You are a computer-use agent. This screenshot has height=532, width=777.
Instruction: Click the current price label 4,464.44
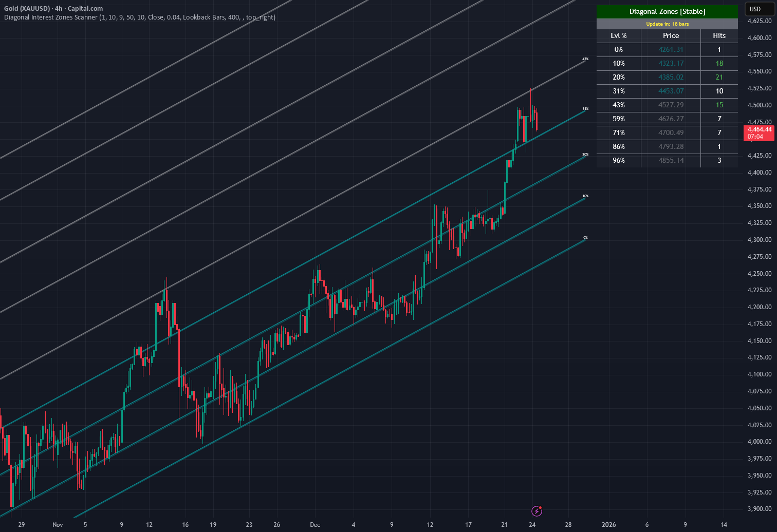click(760, 129)
